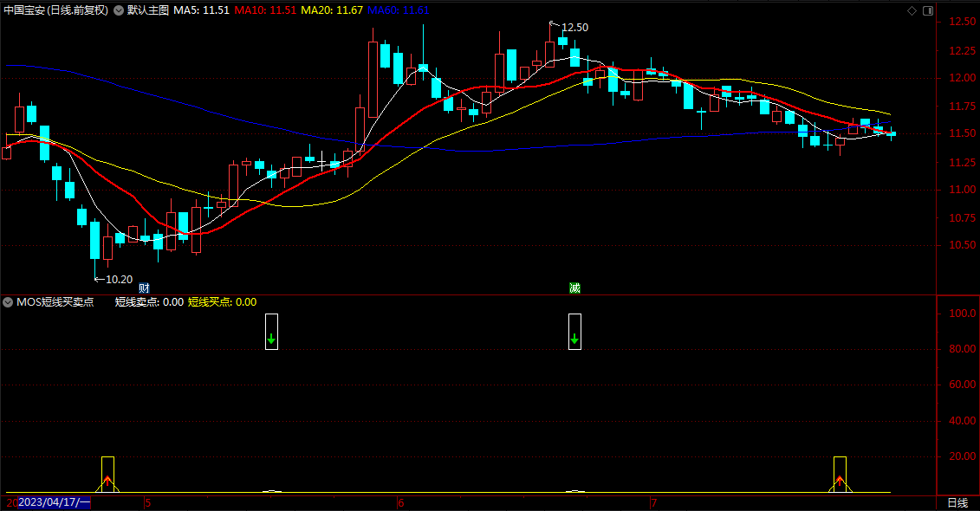Click the 短线卖点: 0.00 value label
This screenshot has height=511, width=980.
tap(149, 302)
